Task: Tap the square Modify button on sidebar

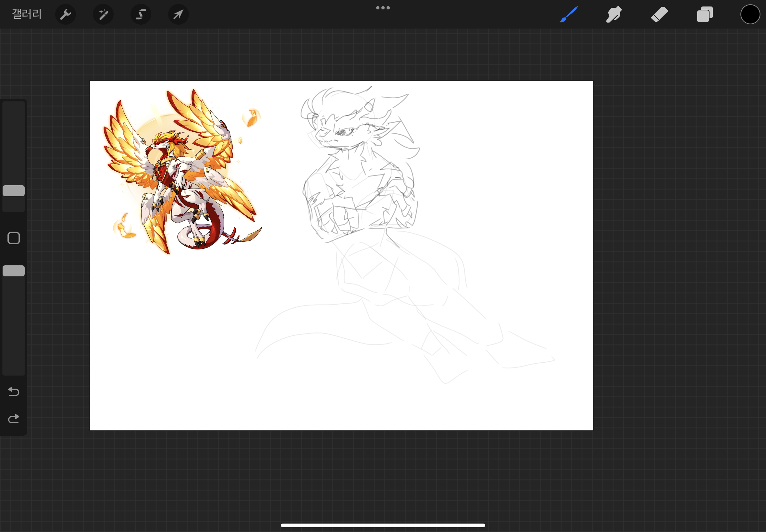Action: click(14, 238)
